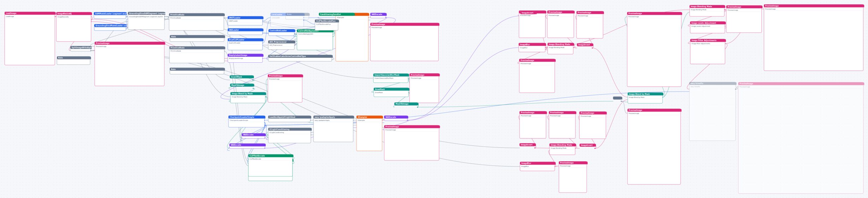Select the ControlNetApplySD3 node title
The height and width of the screenshot is (198, 868).
tap(315, 31)
